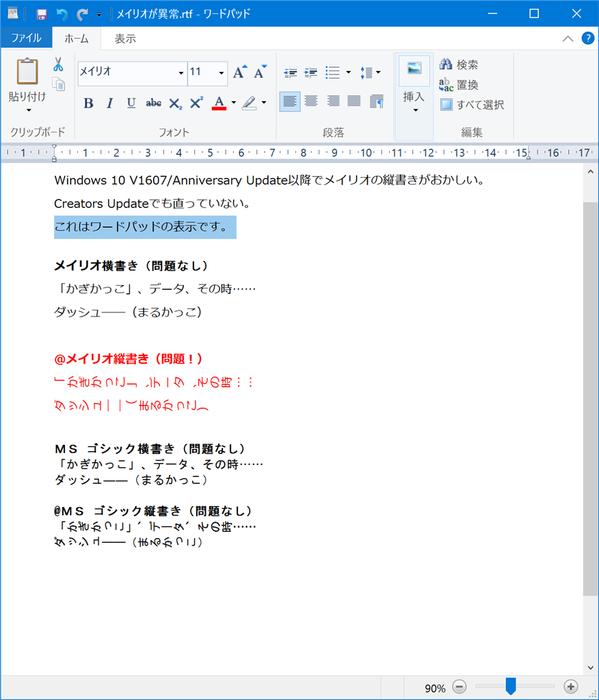
Task: Apply the text highlight pen color
Action: [250, 103]
